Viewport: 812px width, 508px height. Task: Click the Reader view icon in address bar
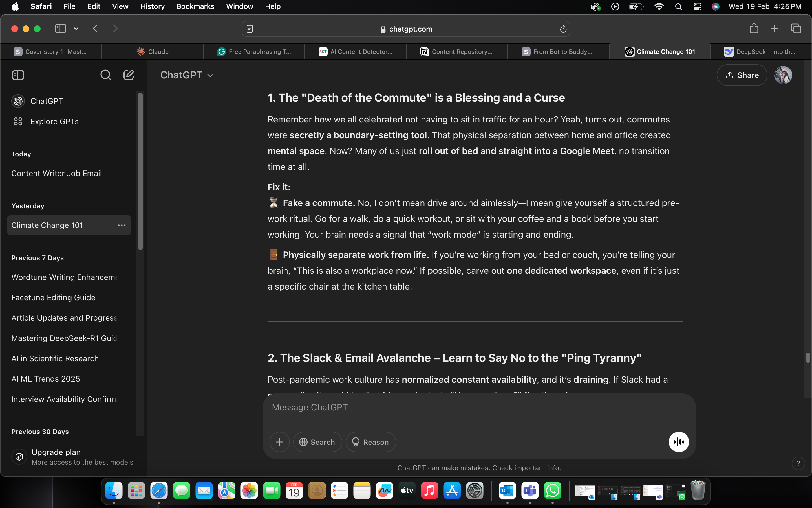click(250, 29)
